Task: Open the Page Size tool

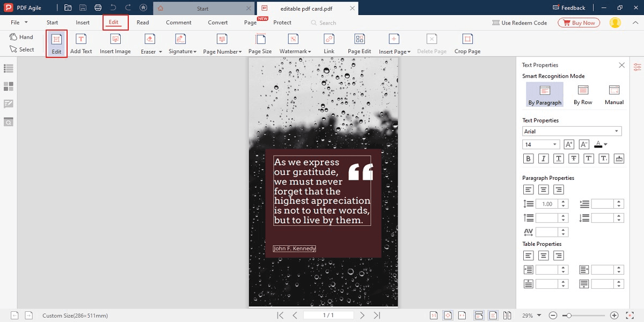Action: pyautogui.click(x=260, y=44)
